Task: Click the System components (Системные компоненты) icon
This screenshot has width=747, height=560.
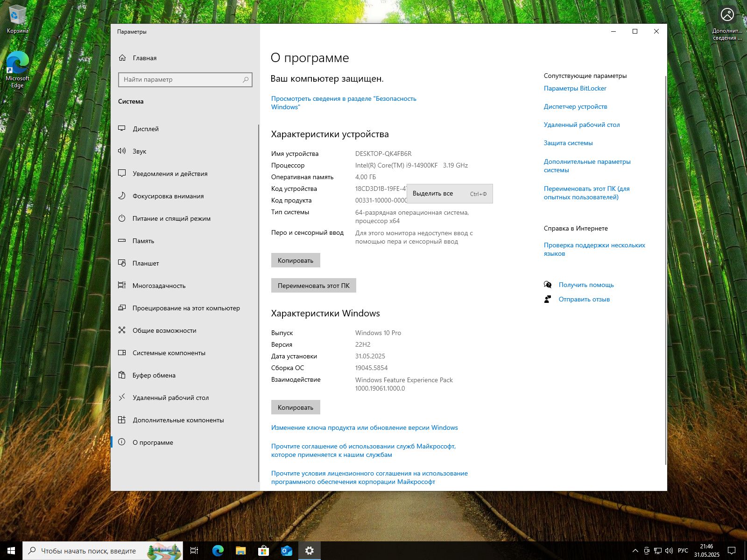Action: (x=122, y=352)
